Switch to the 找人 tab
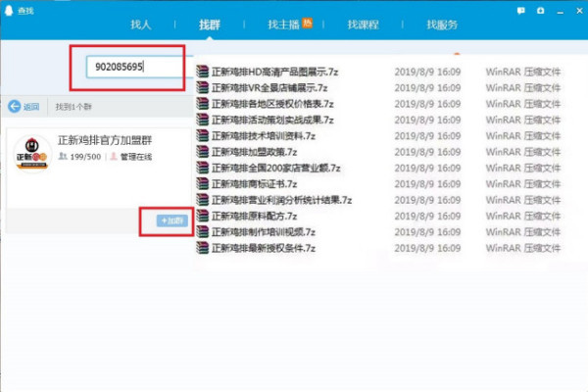 coord(140,24)
